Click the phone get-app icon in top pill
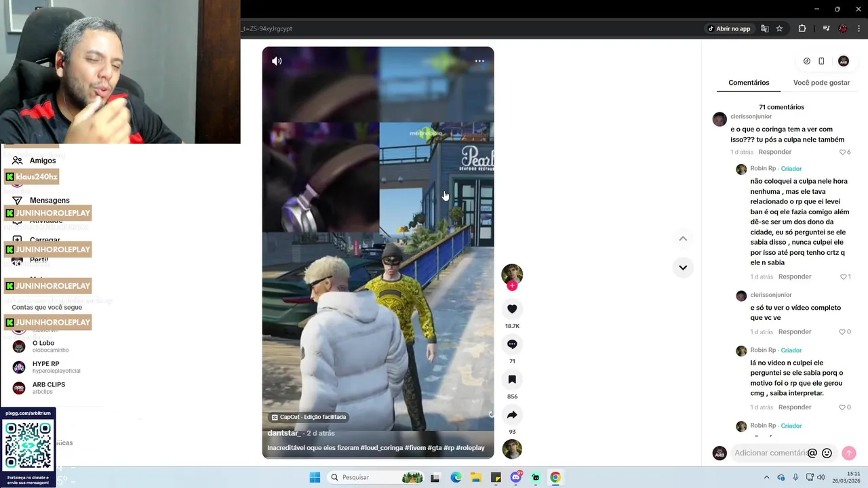Image resolution: width=868 pixels, height=488 pixels. tap(821, 61)
